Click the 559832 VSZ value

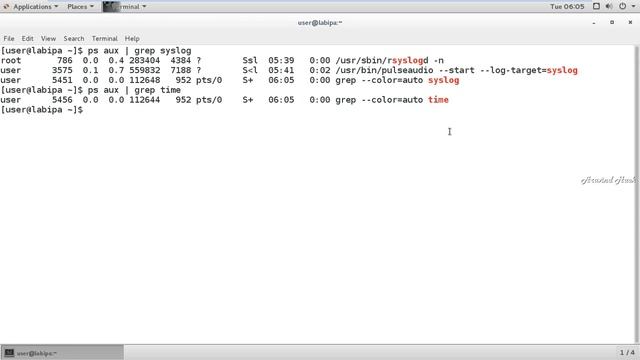pos(144,70)
